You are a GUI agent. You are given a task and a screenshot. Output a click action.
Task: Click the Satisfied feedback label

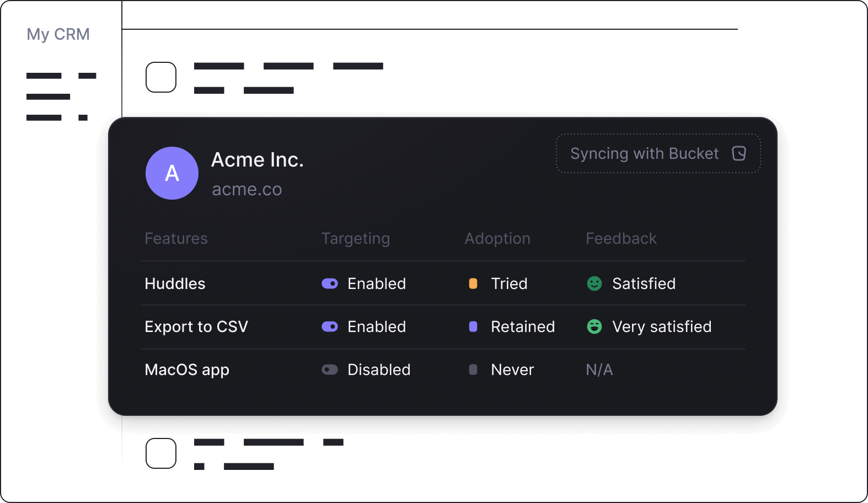(644, 283)
